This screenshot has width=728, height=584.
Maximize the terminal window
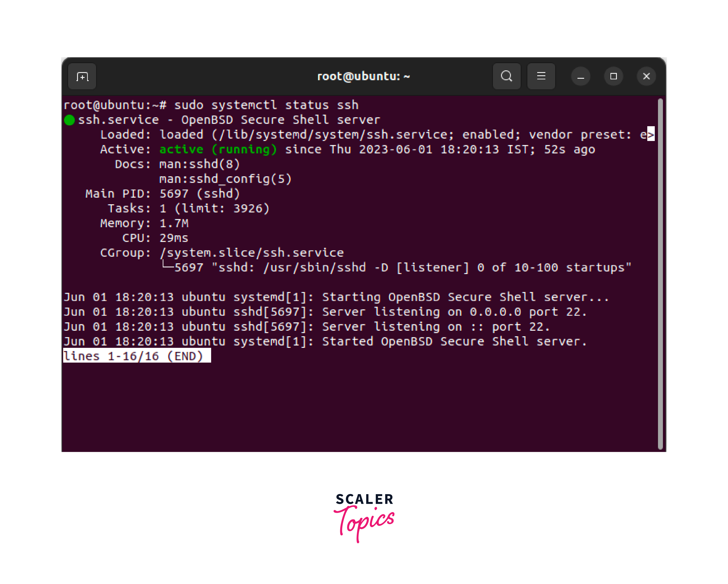point(613,76)
